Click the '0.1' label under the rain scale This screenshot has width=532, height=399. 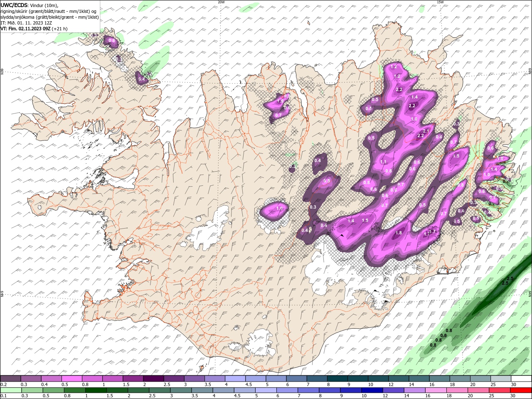4,396
